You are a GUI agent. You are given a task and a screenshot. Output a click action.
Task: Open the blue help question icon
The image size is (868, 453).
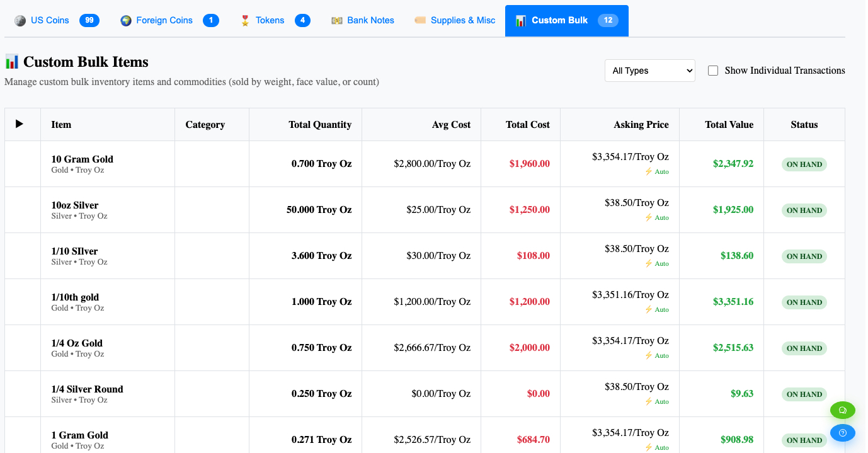843,433
